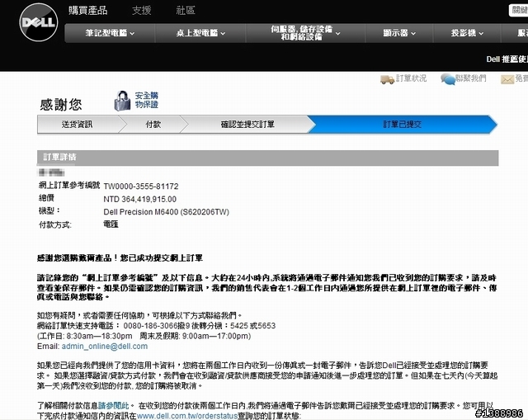This screenshot has width=528, height=420.
Task: Click the 感謝您 heading
Action: [x=61, y=105]
